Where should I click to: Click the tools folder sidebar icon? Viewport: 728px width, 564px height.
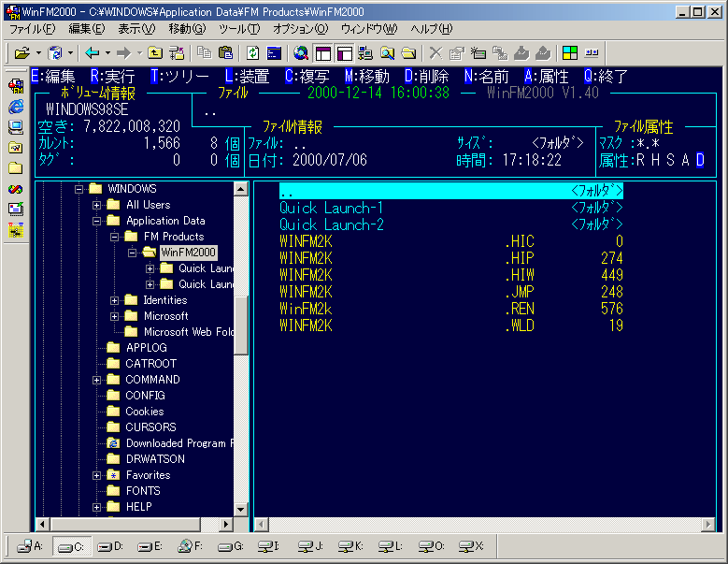tap(16, 148)
